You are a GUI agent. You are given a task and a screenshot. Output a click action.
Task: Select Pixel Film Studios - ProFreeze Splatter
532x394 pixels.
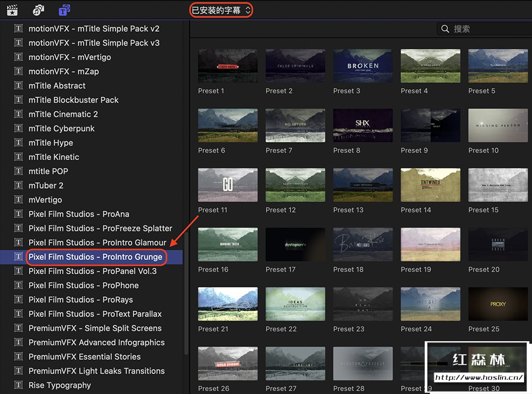[x=100, y=228]
